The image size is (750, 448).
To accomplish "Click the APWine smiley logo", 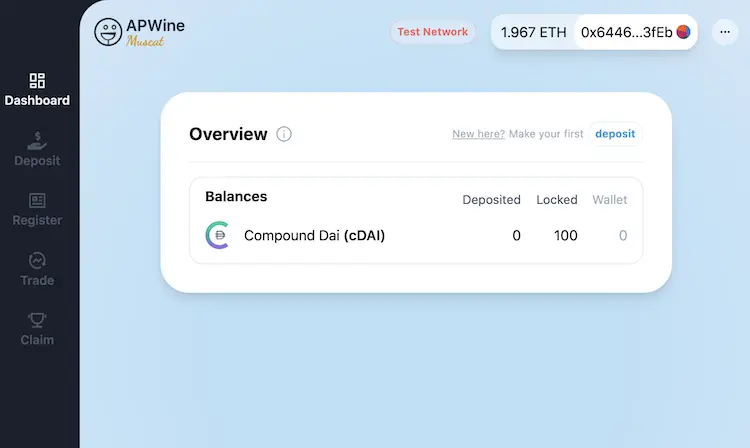I will 108,32.
